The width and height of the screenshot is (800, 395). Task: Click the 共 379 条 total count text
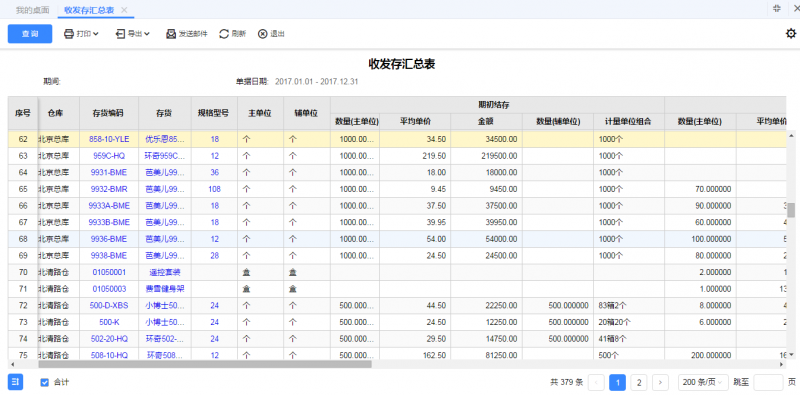pos(566,382)
